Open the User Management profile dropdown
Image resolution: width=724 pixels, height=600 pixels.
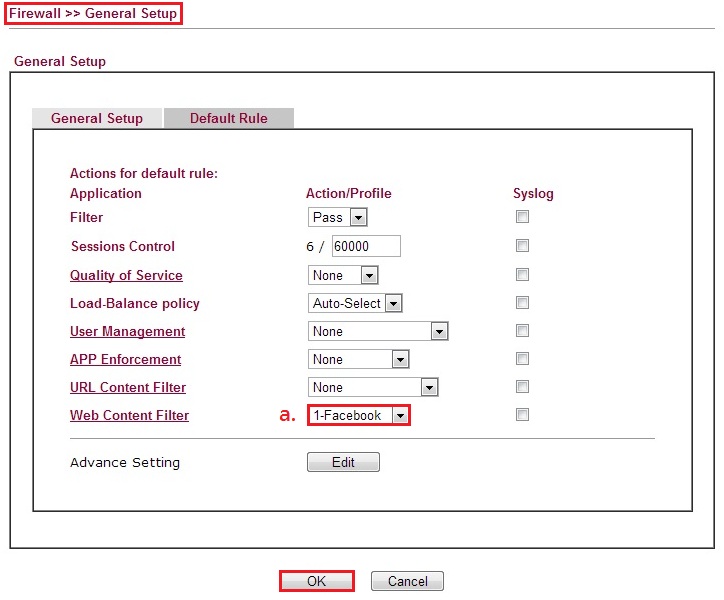[x=378, y=331]
